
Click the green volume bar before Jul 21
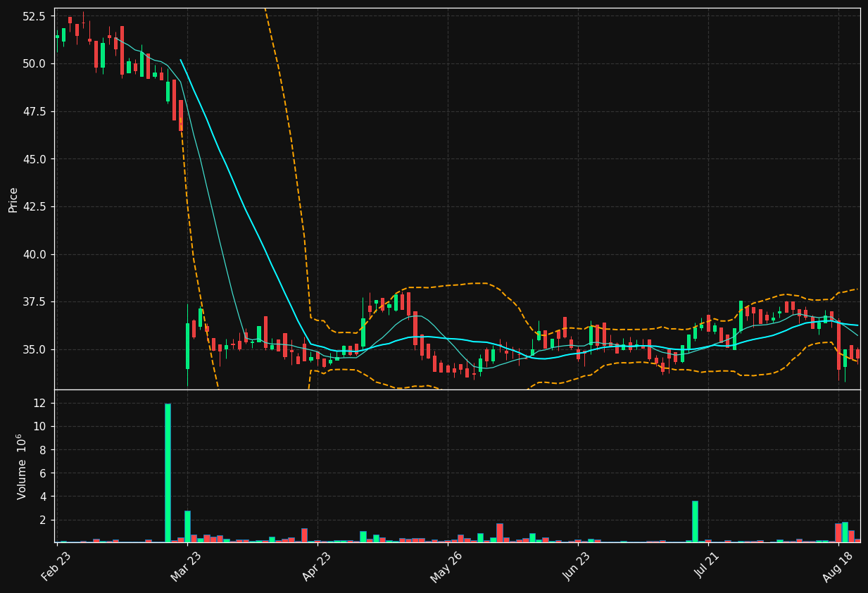click(695, 521)
